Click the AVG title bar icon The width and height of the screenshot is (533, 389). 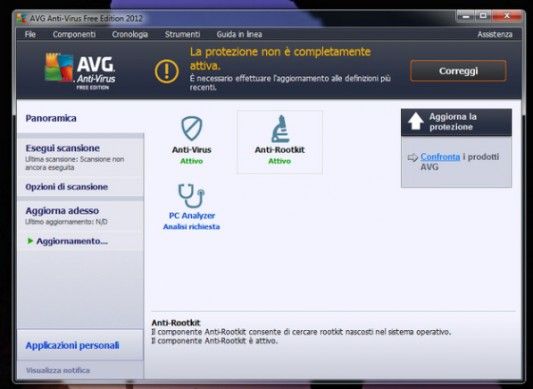click(21, 18)
